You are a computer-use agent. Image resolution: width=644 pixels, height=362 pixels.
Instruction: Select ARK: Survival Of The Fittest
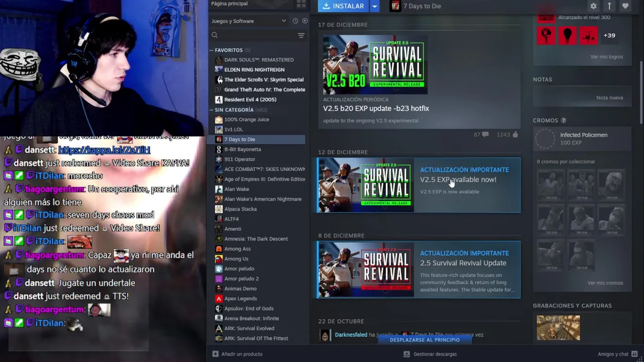256,338
